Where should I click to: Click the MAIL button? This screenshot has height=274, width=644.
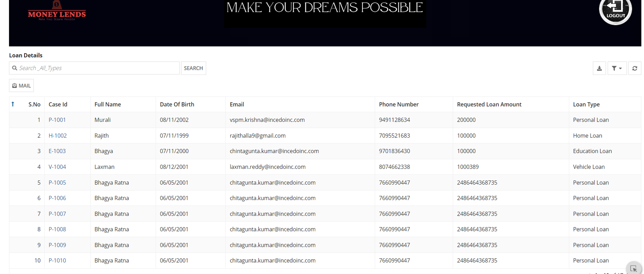pos(21,86)
